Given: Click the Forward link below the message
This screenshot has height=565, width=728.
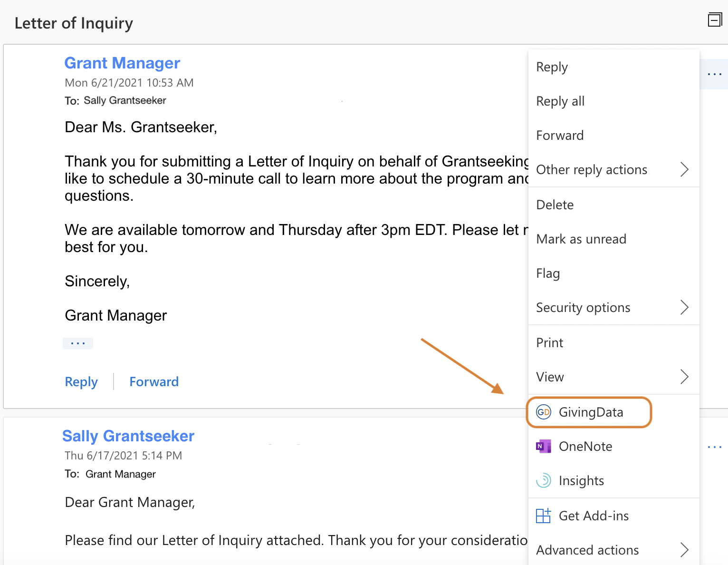Looking at the screenshot, I should click(154, 382).
